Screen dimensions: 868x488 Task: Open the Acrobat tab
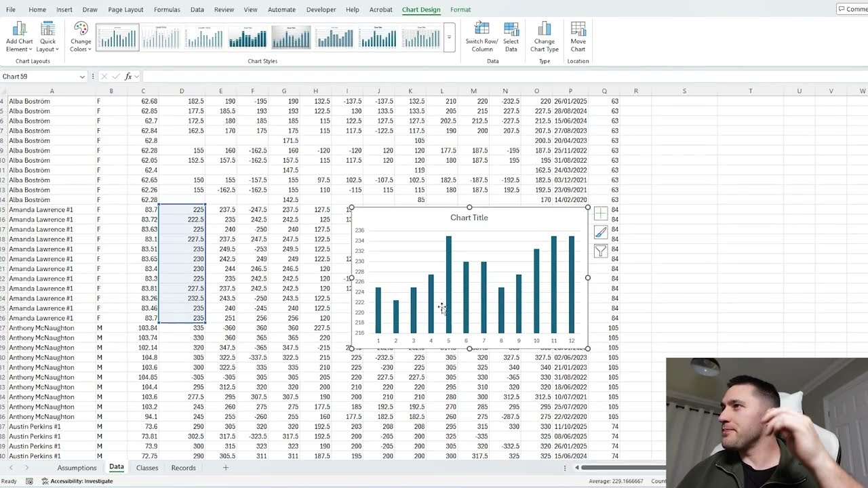pyautogui.click(x=381, y=9)
